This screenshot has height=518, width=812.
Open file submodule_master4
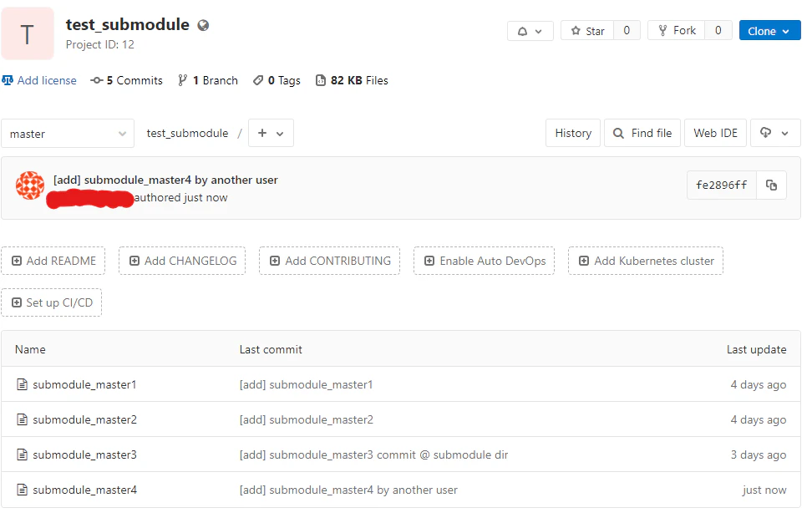point(85,490)
